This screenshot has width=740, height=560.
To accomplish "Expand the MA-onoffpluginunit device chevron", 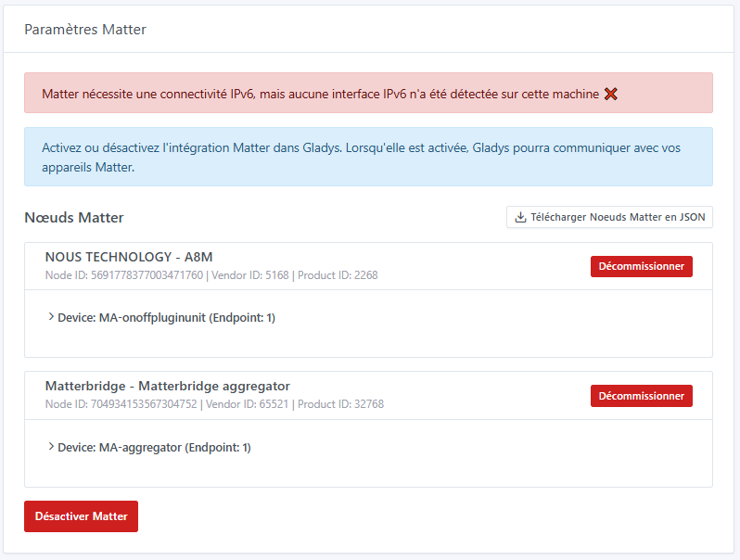I will click(50, 317).
